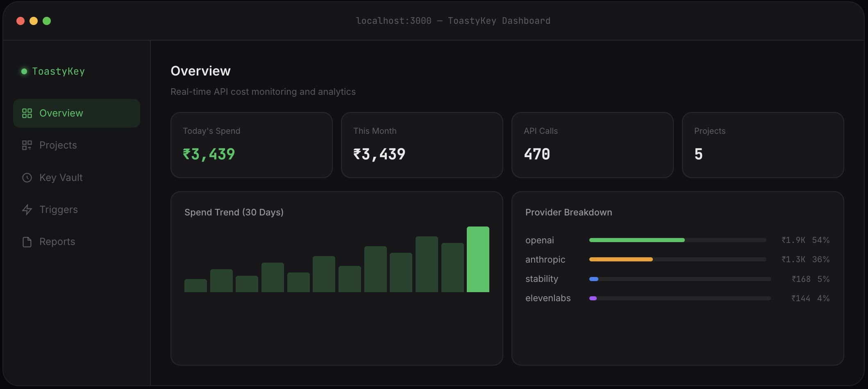Screen dimensions: 868x389
Task: Click the openai green progress bar
Action: click(x=637, y=240)
